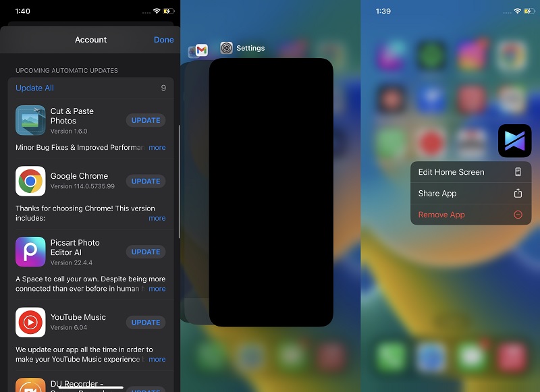This screenshot has width=540, height=392.
Task: Open the YouTube Music app icon
Action: pyautogui.click(x=30, y=323)
